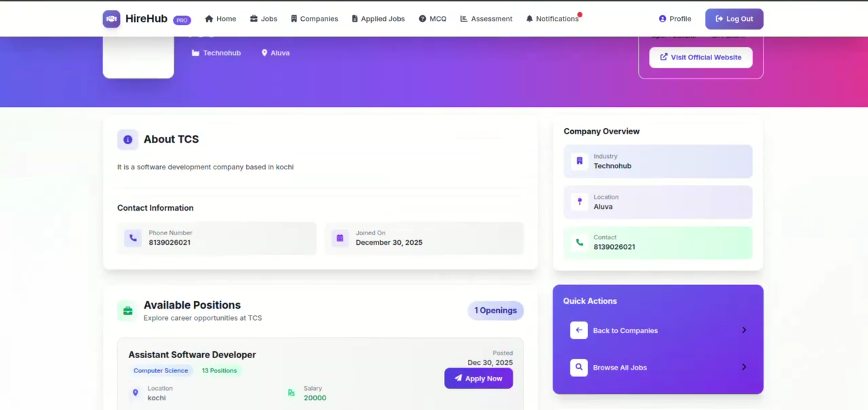868x410 pixels.
Task: Click the Dec 30, 2025 posted date
Action: coord(490,363)
